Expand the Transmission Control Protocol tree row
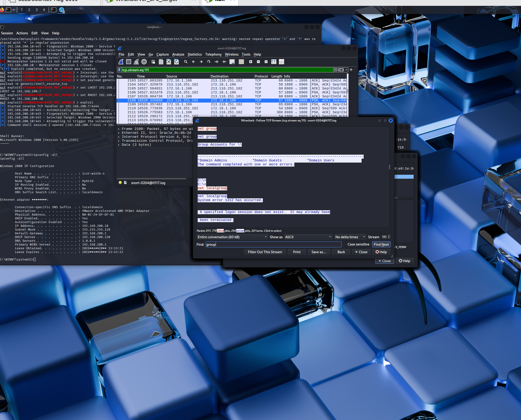 coord(119,141)
